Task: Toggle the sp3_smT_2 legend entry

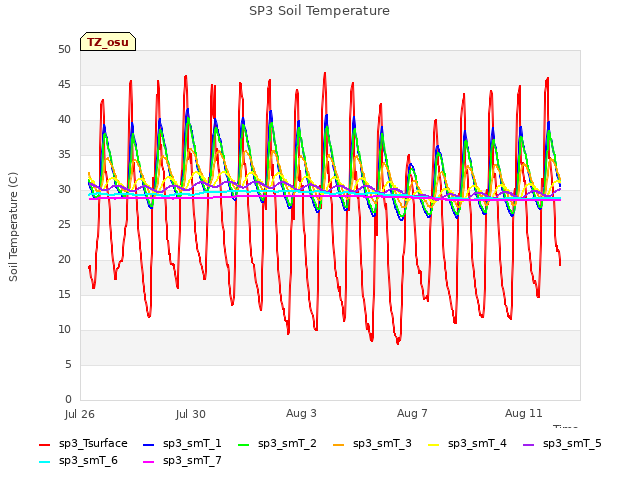Action: pyautogui.click(x=277, y=443)
